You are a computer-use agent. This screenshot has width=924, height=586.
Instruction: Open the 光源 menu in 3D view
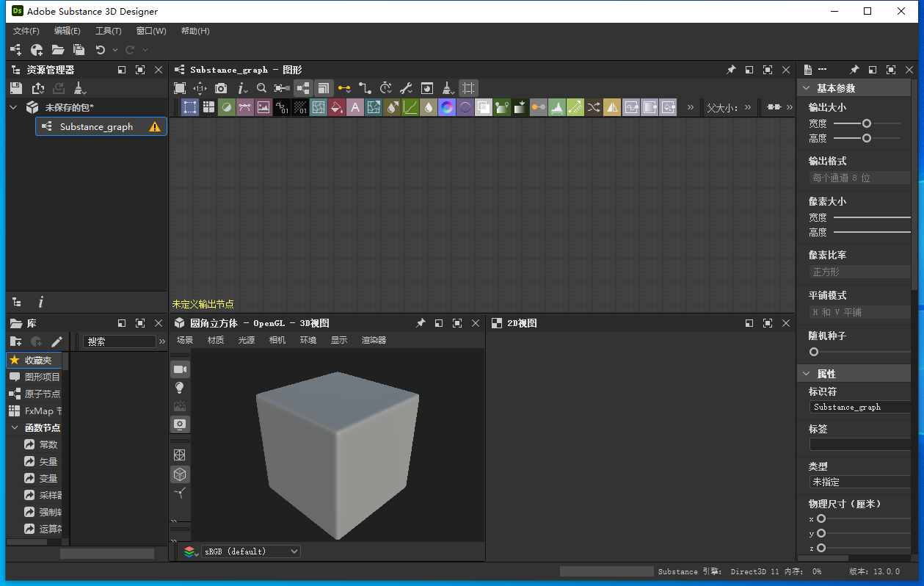coord(247,340)
